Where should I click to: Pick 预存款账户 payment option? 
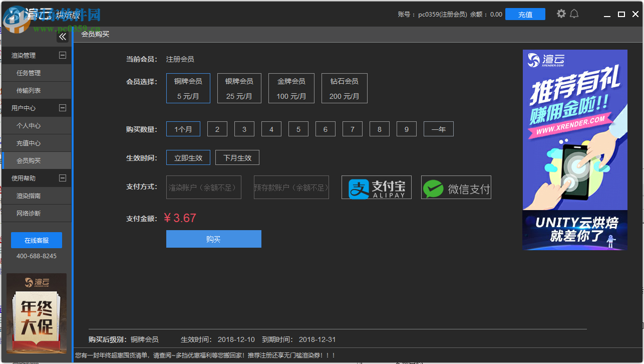click(x=291, y=187)
